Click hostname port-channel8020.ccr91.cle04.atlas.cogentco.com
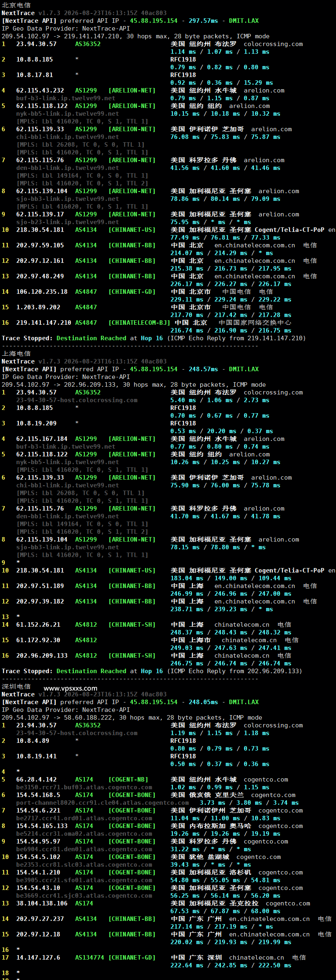The height and width of the screenshot is (980, 336). tap(102, 803)
